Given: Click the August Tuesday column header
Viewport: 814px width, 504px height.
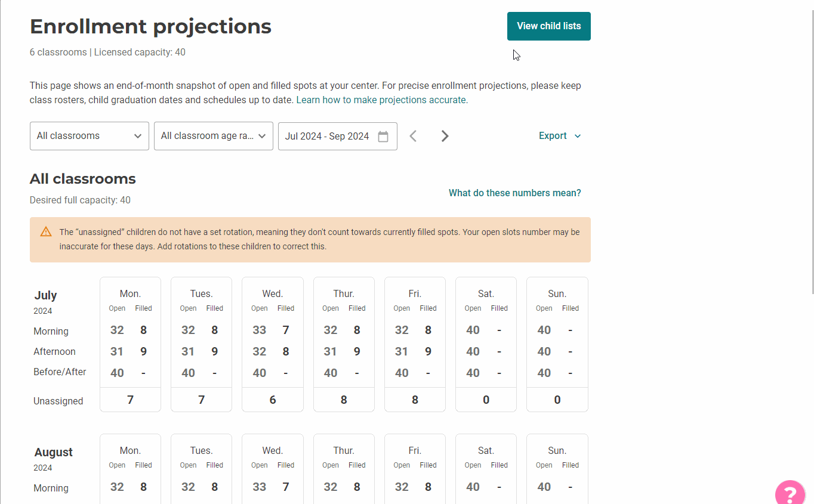Looking at the screenshot, I should 201,451.
